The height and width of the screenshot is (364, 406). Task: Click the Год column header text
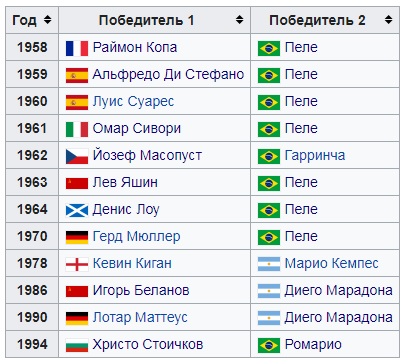click(x=24, y=20)
